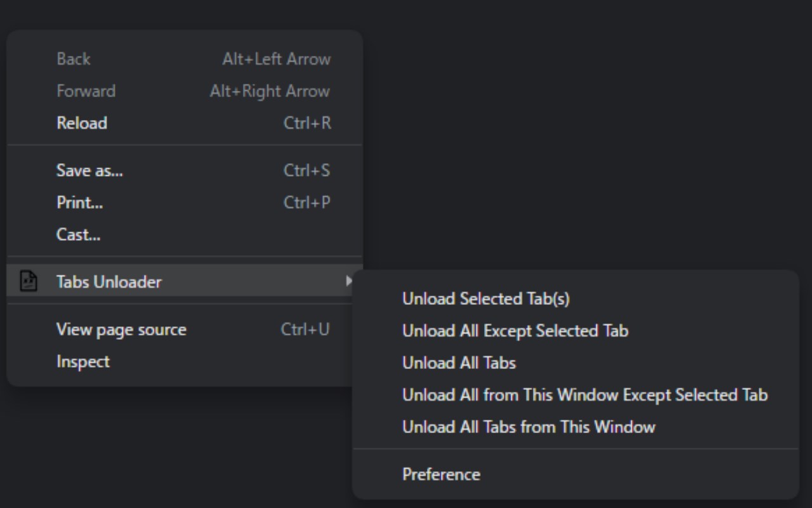This screenshot has height=508, width=812.
Task: Expand the Tabs Unloader submenu arrow
Action: [x=348, y=281]
